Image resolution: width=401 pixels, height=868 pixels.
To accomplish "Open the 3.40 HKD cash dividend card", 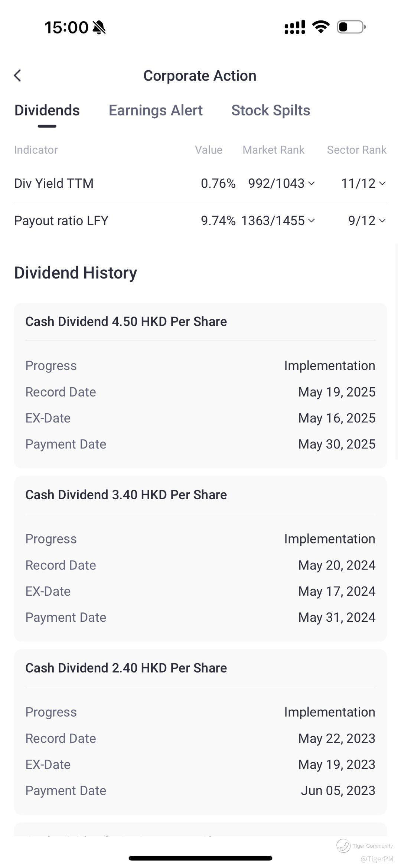I will [x=200, y=558].
